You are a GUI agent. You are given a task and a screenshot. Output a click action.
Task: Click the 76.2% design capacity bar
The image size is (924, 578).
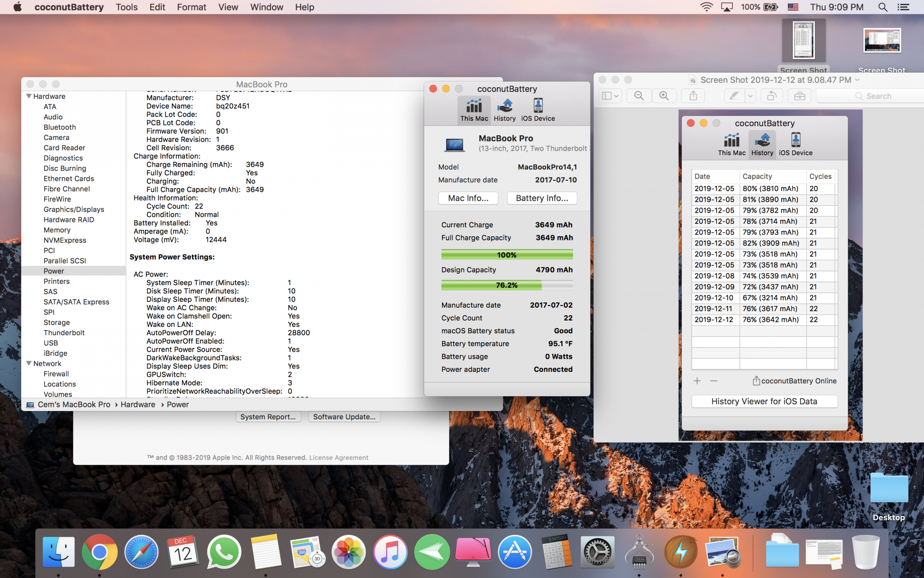click(x=507, y=285)
